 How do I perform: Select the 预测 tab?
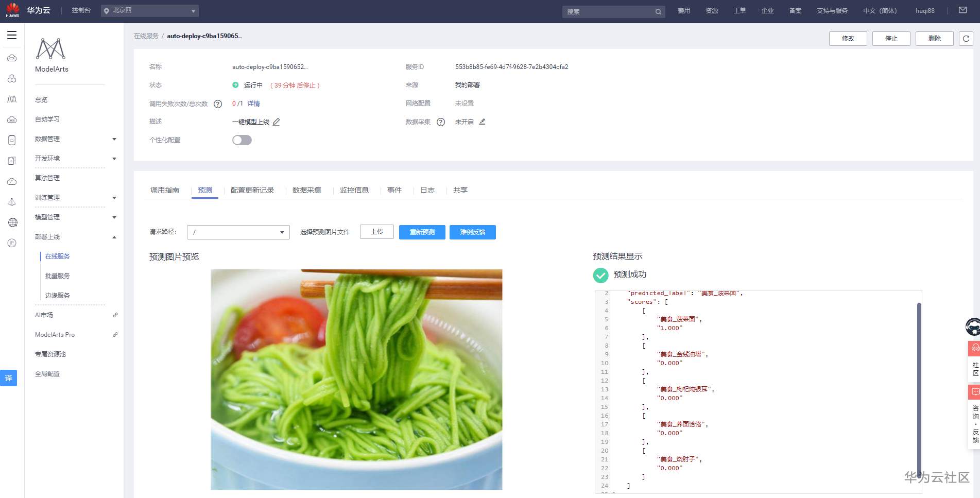[x=205, y=190]
